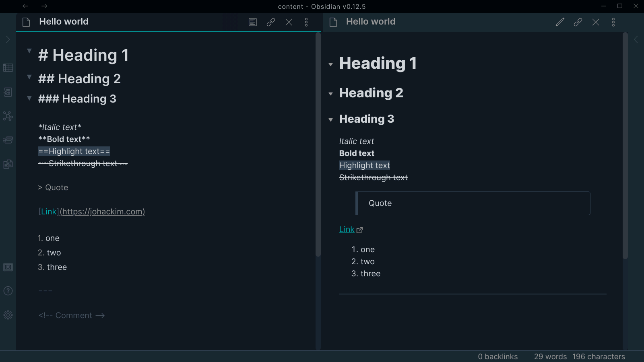The height and width of the screenshot is (362, 644).
Task: Click left pane title 'Hello world'
Action: [64, 22]
